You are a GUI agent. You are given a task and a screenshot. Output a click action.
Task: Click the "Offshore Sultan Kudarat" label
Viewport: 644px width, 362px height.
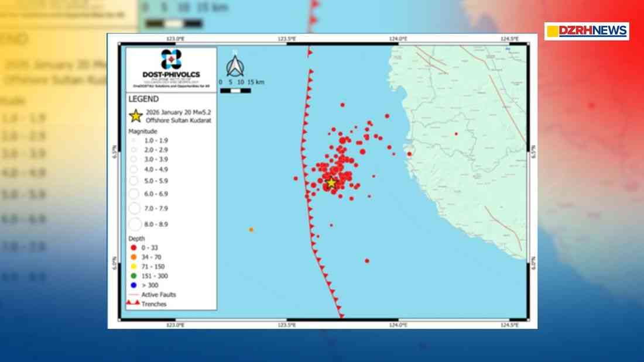pos(178,120)
